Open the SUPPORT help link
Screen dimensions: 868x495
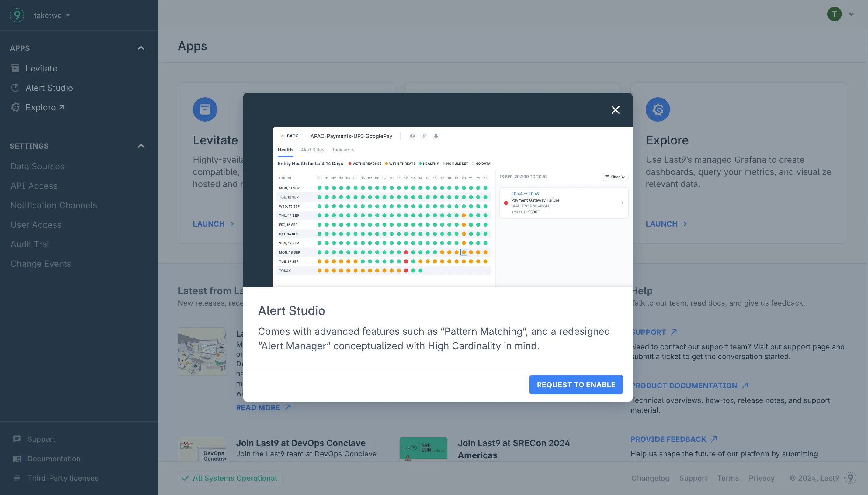[654, 332]
